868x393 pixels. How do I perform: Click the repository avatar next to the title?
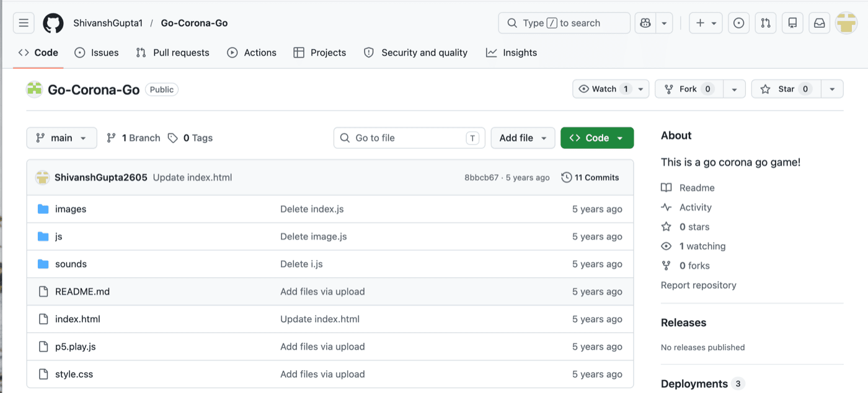(34, 89)
